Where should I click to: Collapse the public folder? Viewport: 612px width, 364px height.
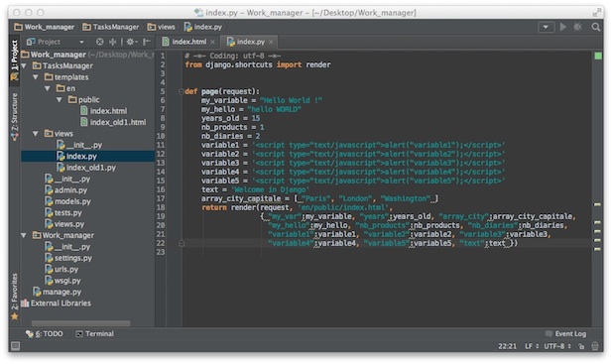[59, 100]
